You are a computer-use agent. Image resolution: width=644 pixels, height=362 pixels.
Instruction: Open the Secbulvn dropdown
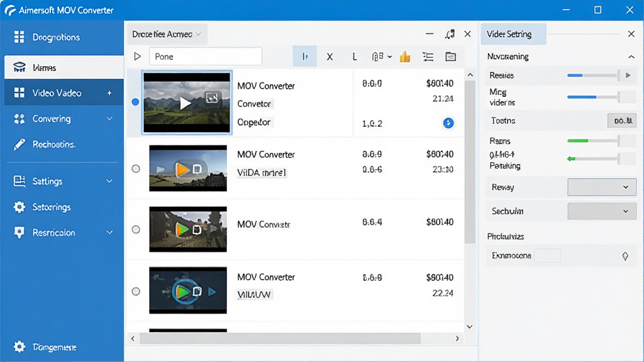pos(602,211)
